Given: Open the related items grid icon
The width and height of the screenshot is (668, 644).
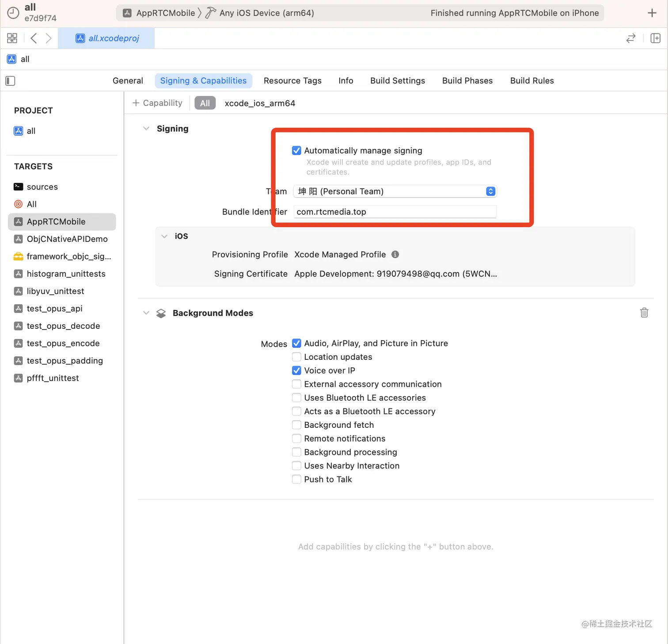Looking at the screenshot, I should tap(12, 38).
